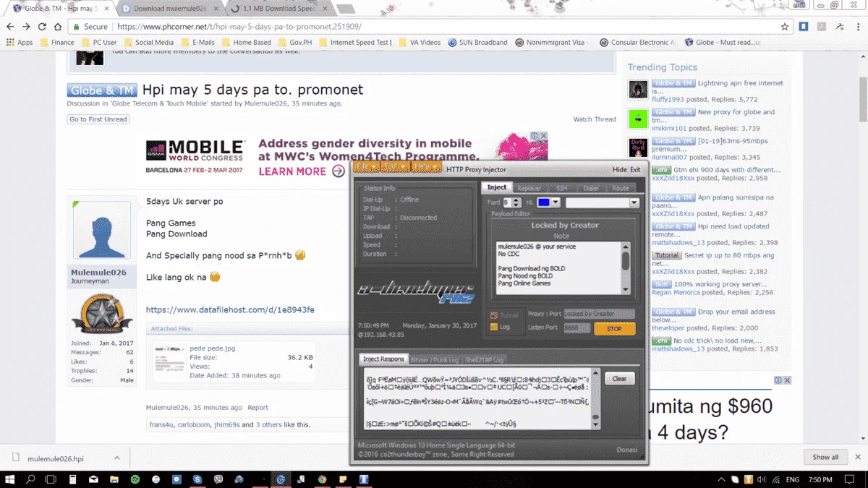Click the Donasi link in Proxy Injector
The width and height of the screenshot is (868, 488).
(x=627, y=450)
